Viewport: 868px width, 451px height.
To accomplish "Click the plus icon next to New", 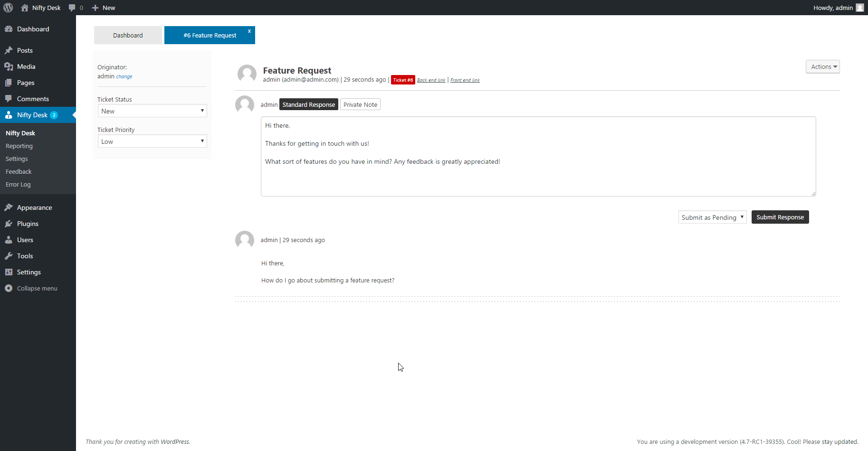I will click(x=95, y=8).
